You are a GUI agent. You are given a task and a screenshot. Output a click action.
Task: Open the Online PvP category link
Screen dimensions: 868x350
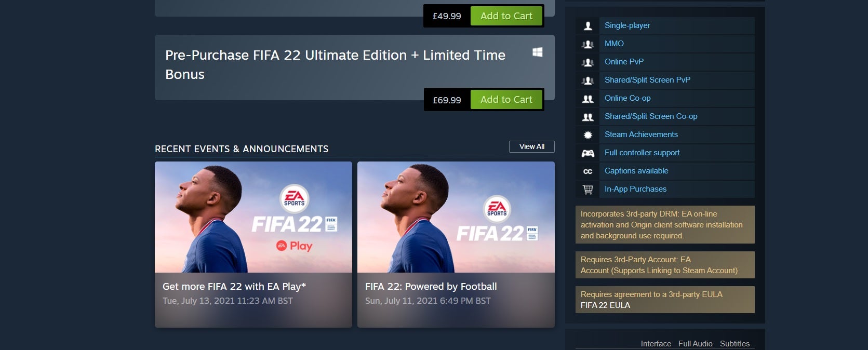[624, 62]
